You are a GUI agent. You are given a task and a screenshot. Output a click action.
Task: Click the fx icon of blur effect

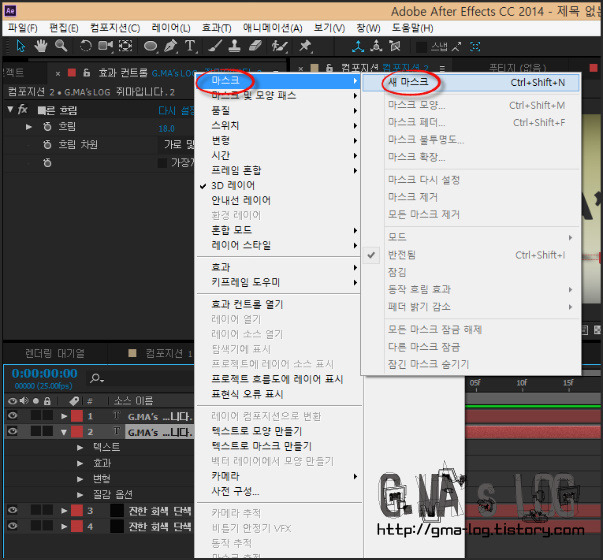click(x=23, y=110)
